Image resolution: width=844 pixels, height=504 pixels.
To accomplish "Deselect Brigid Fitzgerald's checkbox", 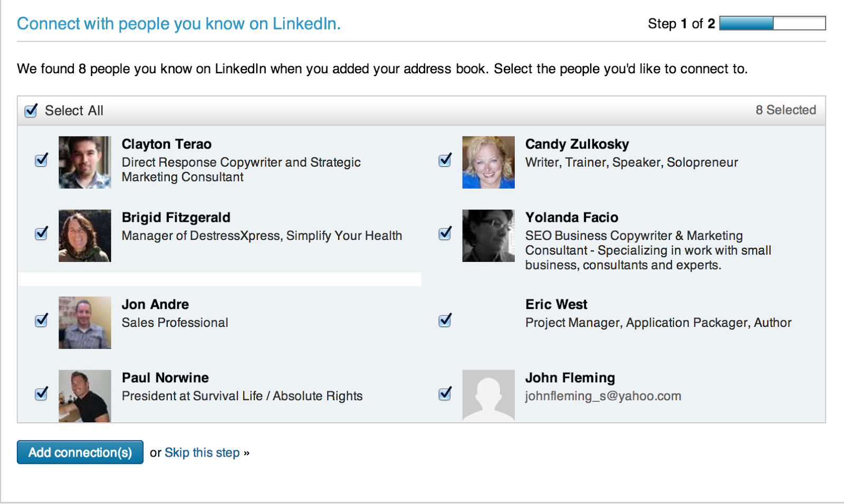I will point(41,234).
